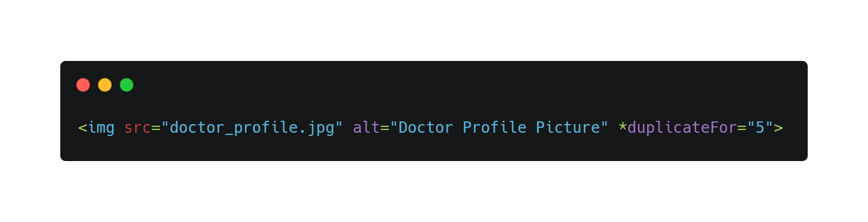868x222 pixels.
Task: Click the word profile in filename
Action: [266, 128]
